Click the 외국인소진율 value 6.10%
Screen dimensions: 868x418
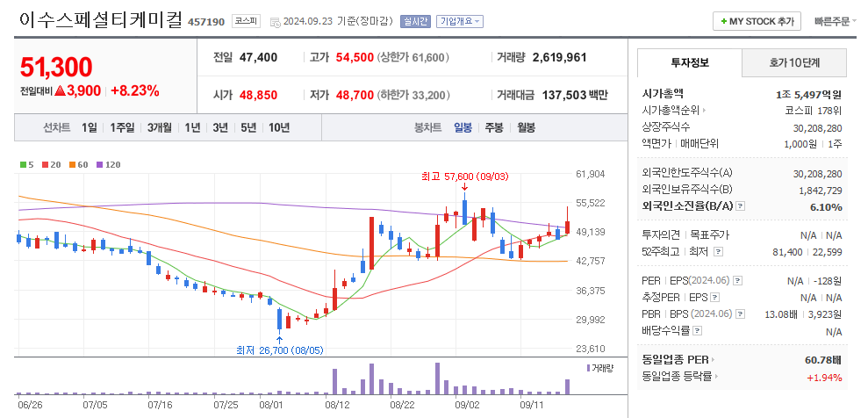pos(827,206)
